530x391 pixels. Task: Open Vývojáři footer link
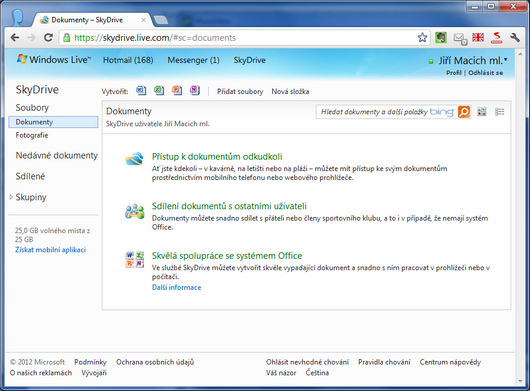click(94, 373)
